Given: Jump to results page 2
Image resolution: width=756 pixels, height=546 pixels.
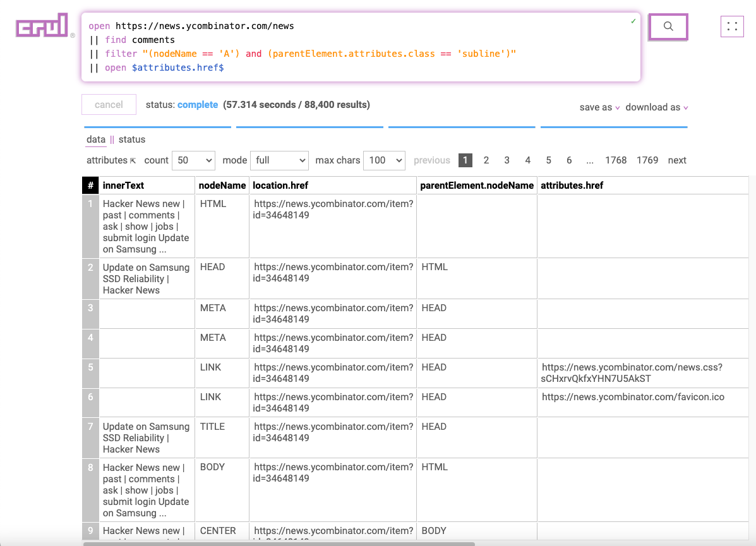Looking at the screenshot, I should [486, 160].
